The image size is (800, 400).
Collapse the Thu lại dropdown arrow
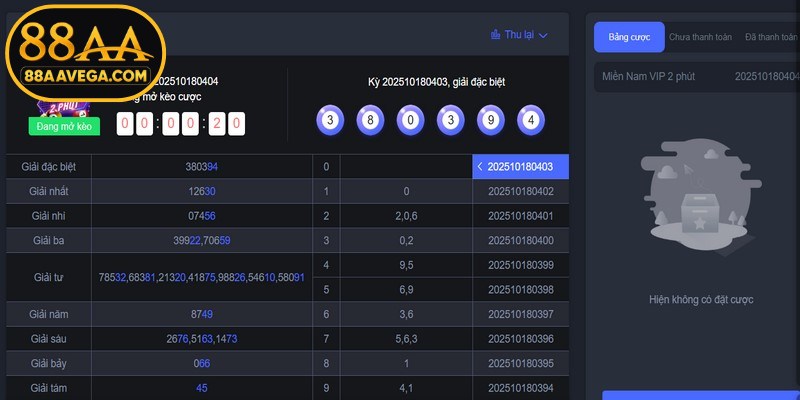[x=544, y=35]
